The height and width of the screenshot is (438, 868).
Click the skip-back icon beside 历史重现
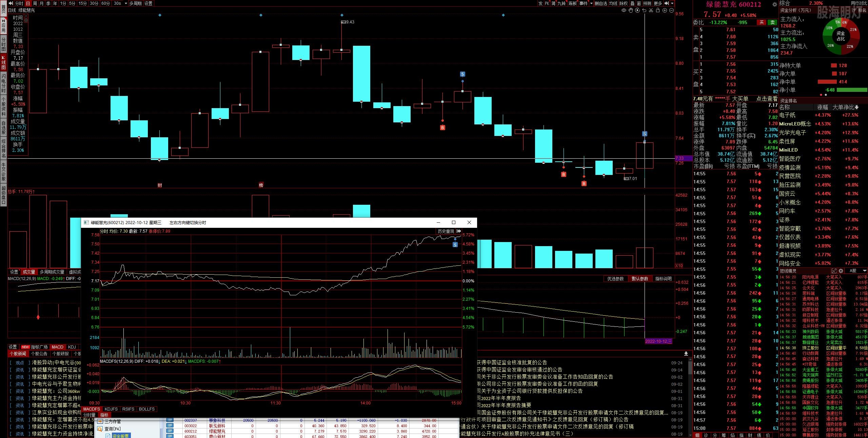tap(459, 231)
